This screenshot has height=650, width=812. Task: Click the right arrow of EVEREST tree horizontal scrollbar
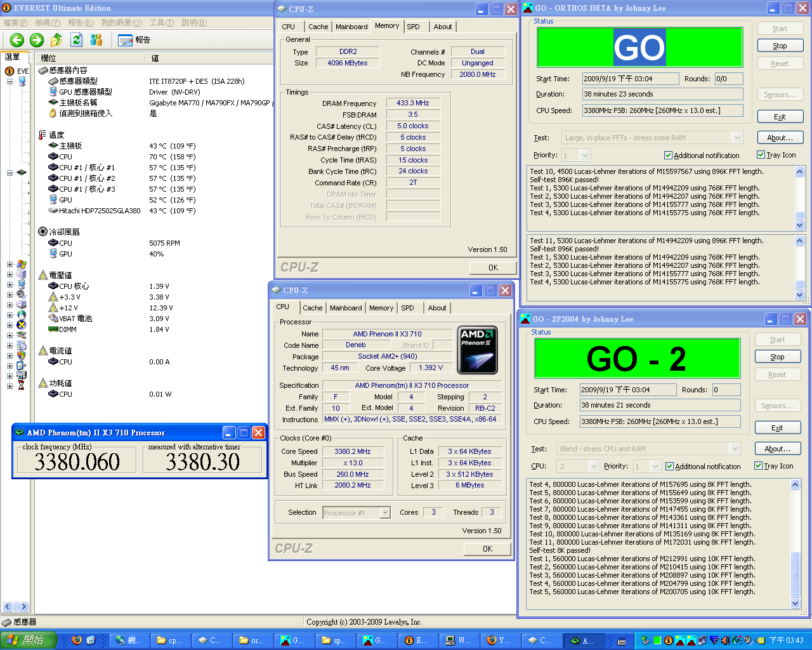tap(23, 607)
